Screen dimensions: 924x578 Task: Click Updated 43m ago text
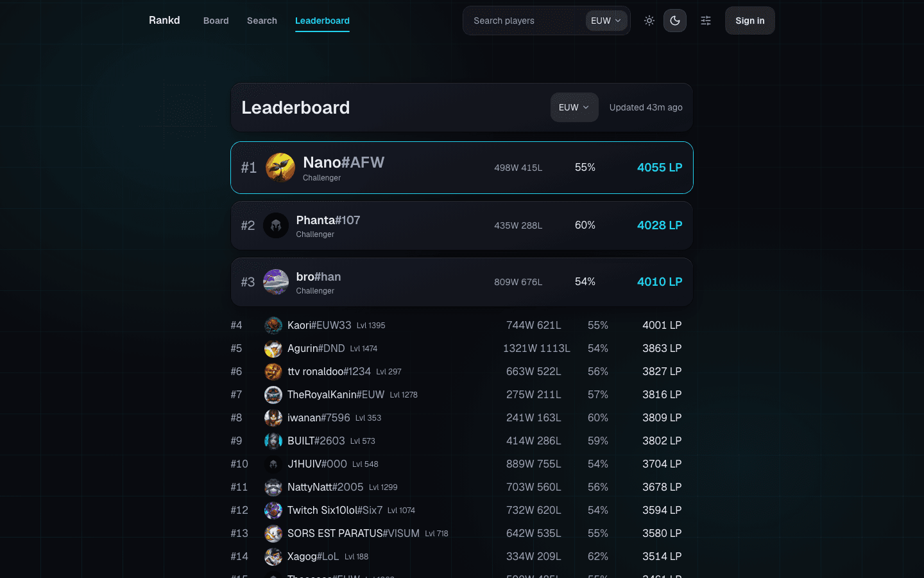pyautogui.click(x=646, y=107)
